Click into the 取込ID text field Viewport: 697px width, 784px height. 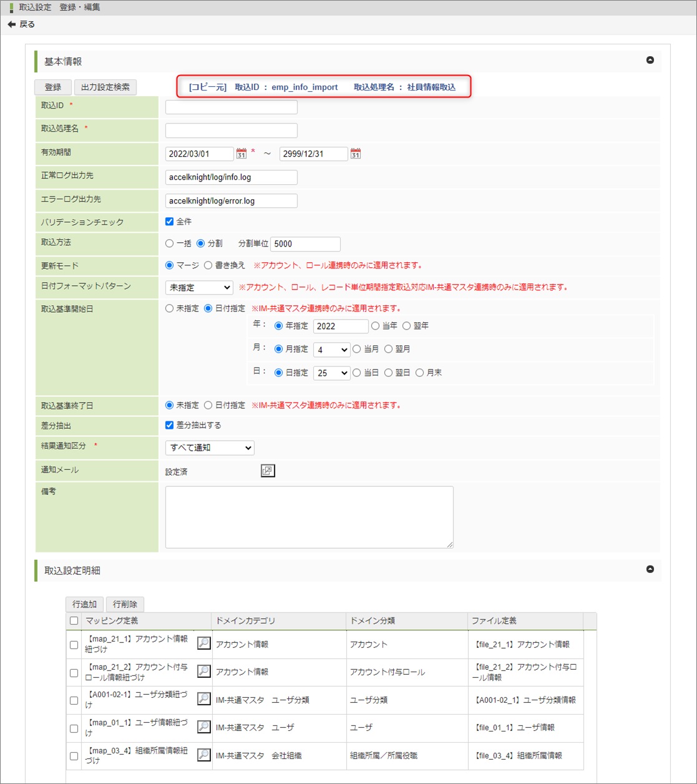(231, 107)
